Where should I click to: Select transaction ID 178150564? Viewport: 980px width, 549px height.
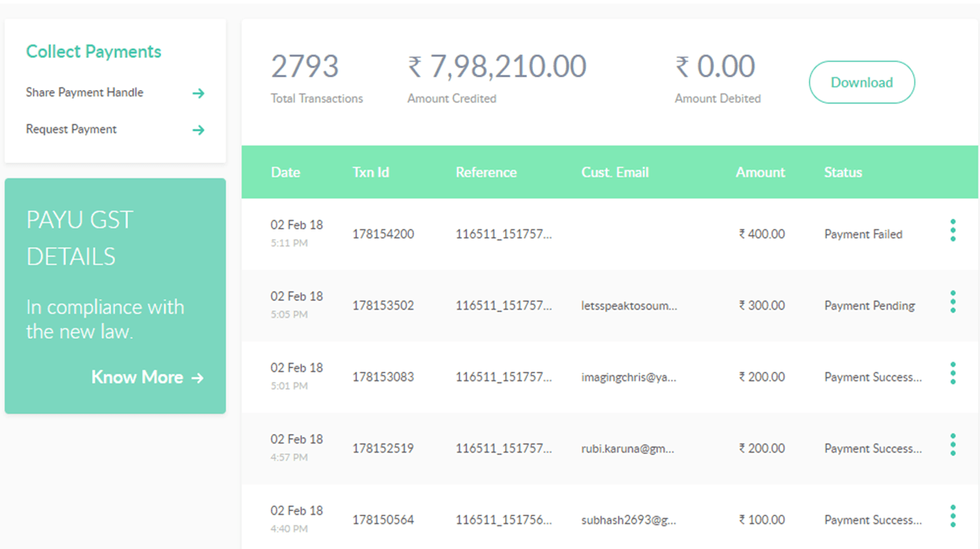point(383,520)
